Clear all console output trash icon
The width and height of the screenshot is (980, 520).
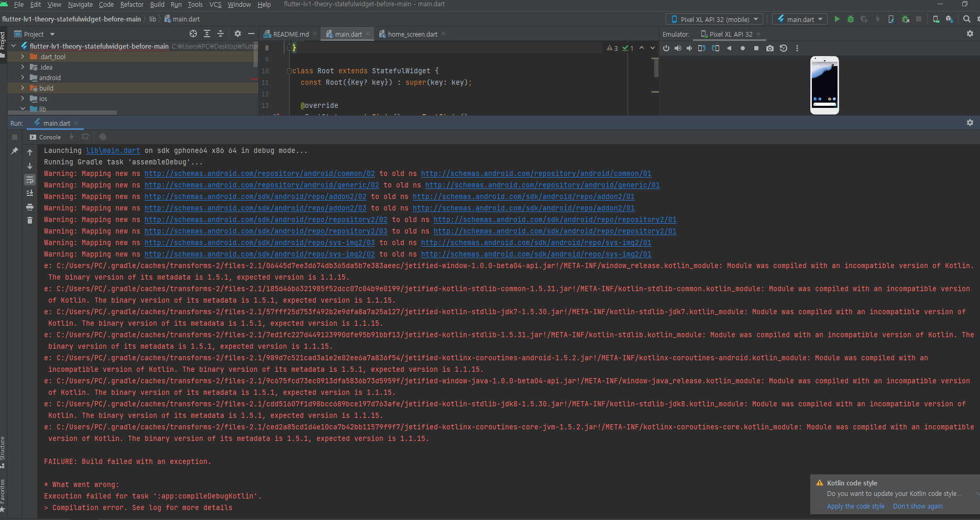pyautogui.click(x=30, y=220)
